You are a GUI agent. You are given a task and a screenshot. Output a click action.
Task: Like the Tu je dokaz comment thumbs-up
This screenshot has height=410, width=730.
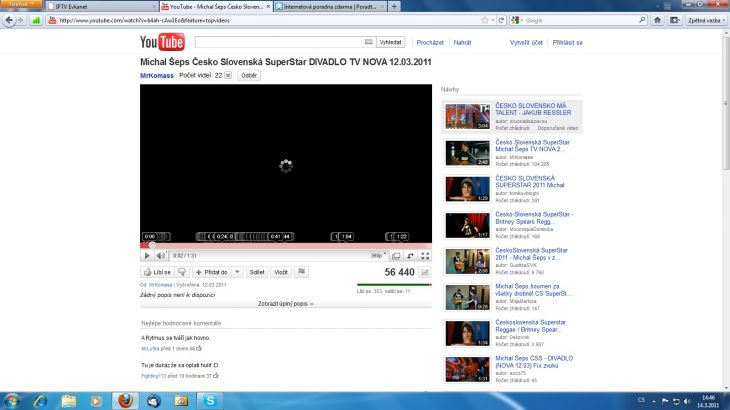point(216,376)
